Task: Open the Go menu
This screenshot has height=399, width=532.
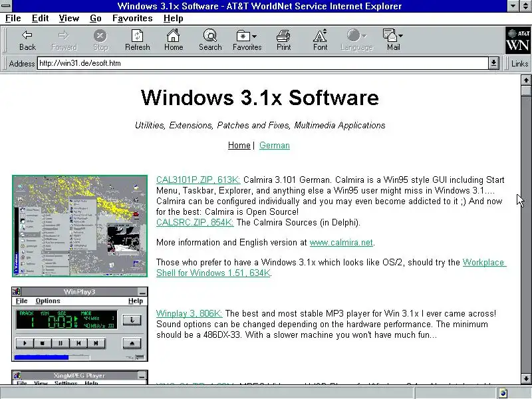Action: [x=95, y=19]
